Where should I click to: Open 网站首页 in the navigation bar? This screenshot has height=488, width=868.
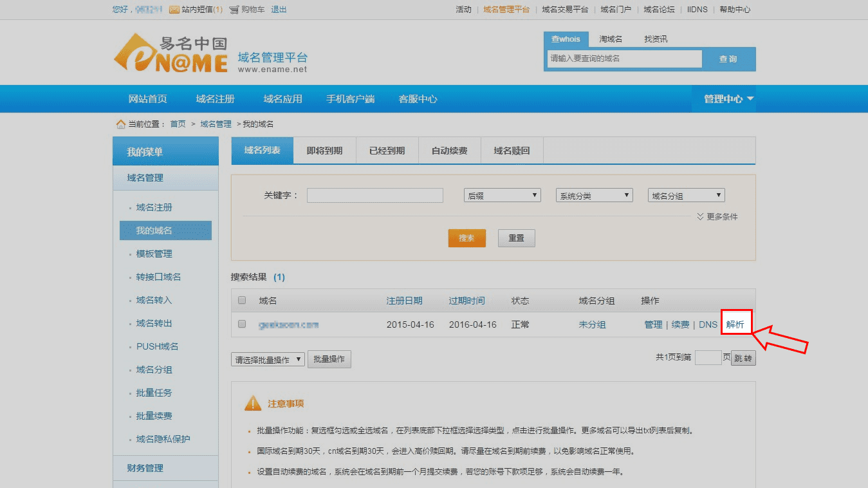(x=148, y=99)
